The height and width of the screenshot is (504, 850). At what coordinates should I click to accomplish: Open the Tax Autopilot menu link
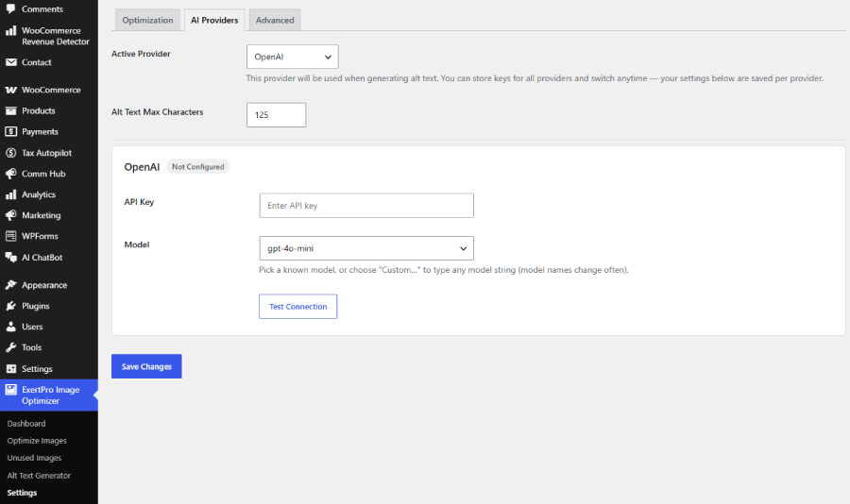pyautogui.click(x=46, y=153)
